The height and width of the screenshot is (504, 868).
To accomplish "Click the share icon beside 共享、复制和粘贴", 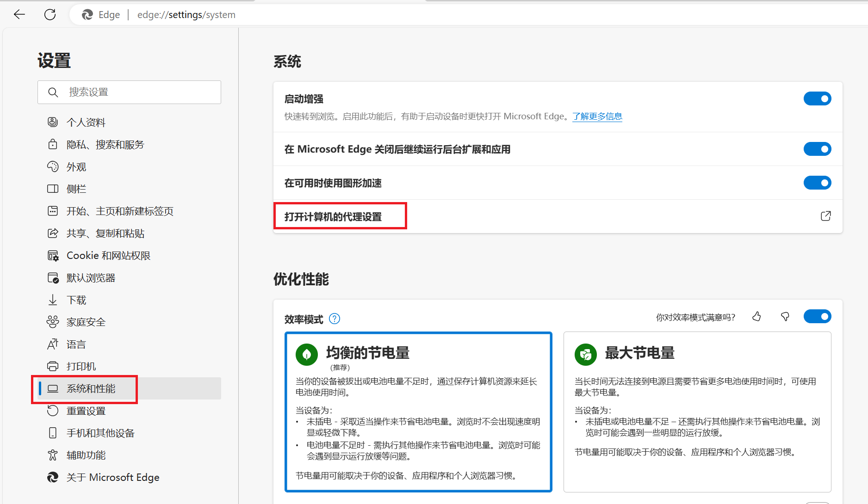I will (x=53, y=233).
